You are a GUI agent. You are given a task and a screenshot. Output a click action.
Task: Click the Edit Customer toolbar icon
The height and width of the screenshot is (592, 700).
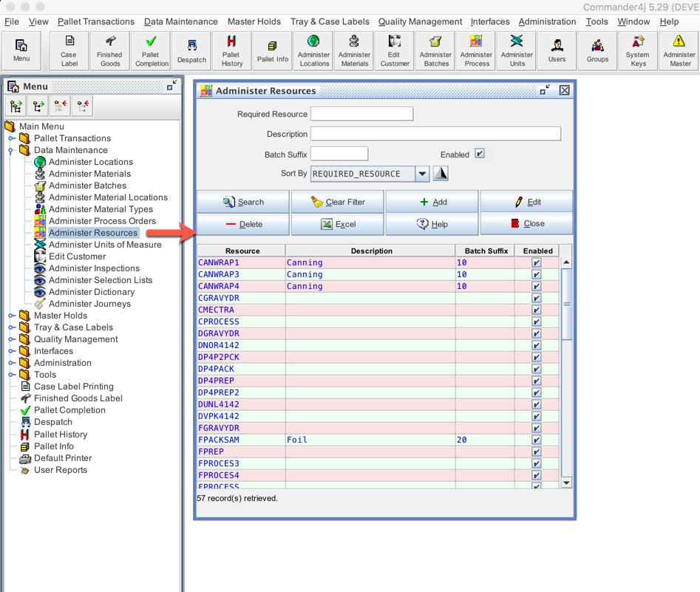coord(395,50)
